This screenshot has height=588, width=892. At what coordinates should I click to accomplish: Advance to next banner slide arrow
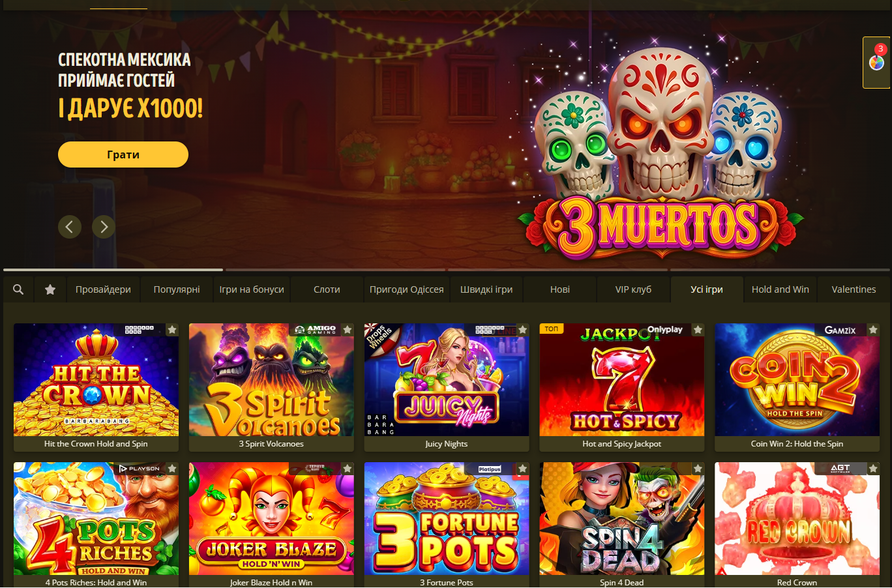tap(104, 227)
